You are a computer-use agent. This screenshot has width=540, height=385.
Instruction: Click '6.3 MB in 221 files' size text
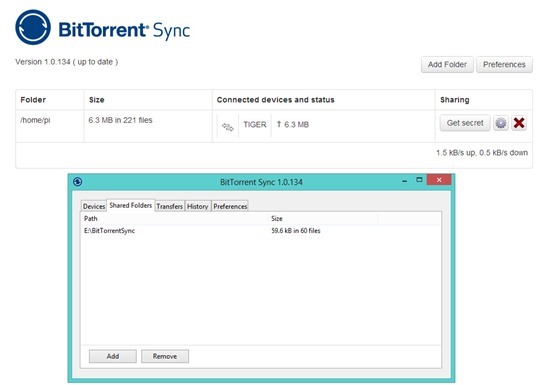120,120
